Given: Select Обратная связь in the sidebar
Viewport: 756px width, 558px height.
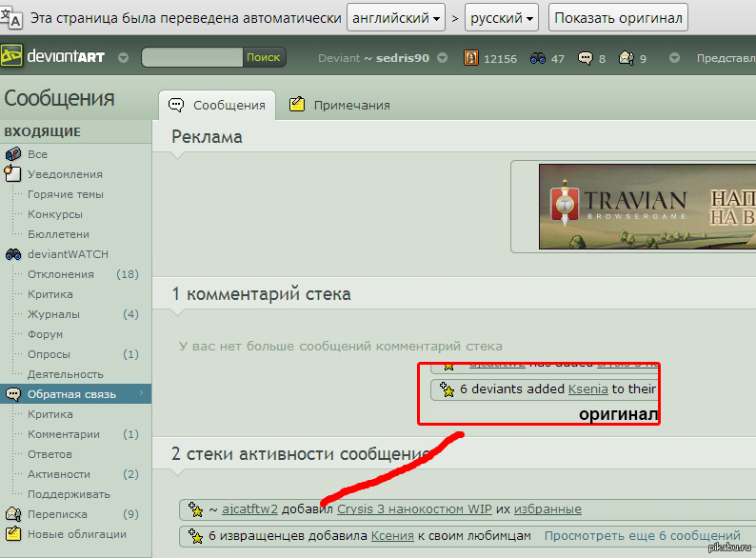Looking at the screenshot, I should tap(71, 394).
